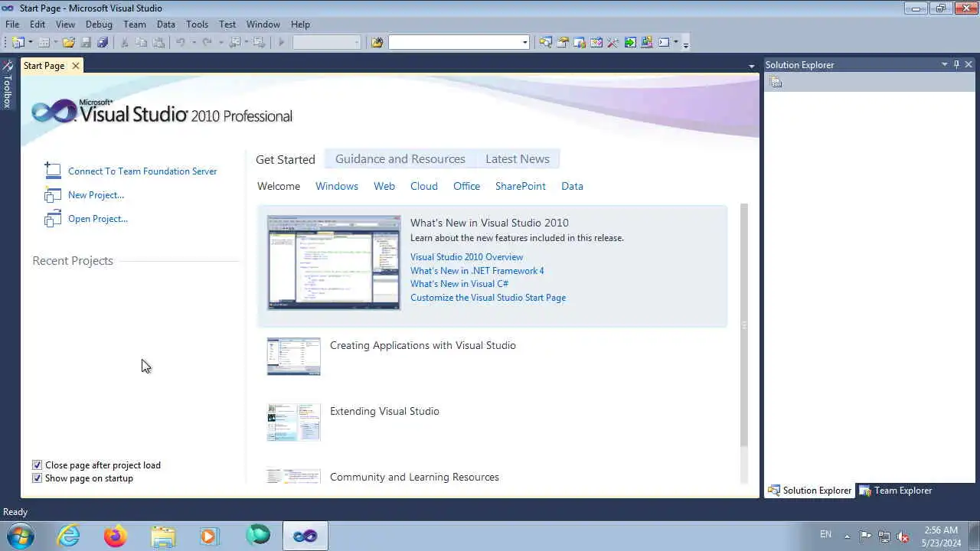
Task: Toggle Show page on startup checkbox
Action: 37,478
